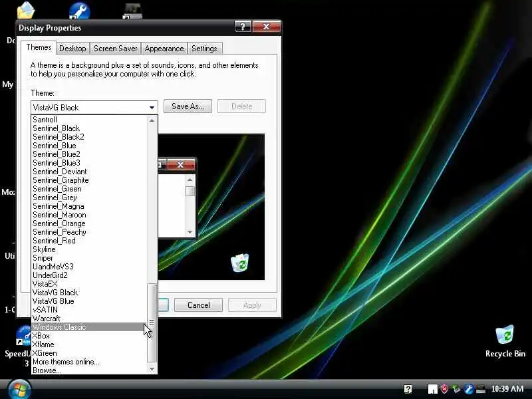Collapse the Theme combo box arrow
The width and height of the screenshot is (532, 399).
pos(152,108)
